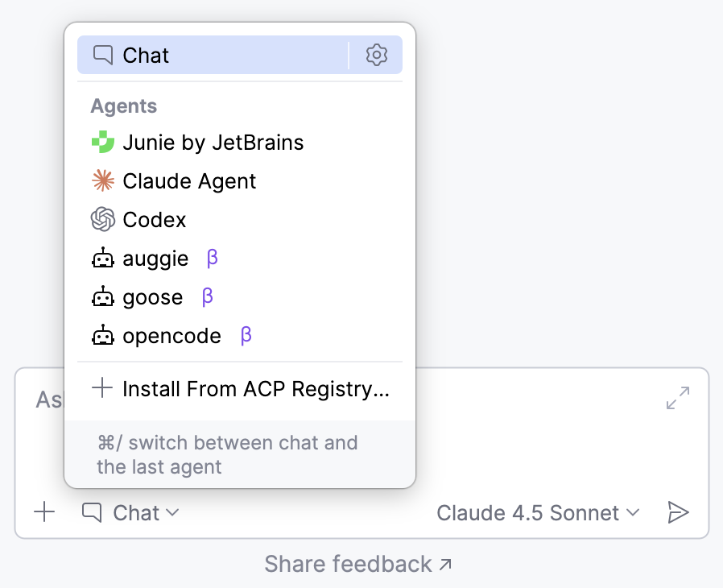Viewport: 723px width, 588px height.
Task: Select Chat in the popup list
Action: pyautogui.click(x=146, y=55)
